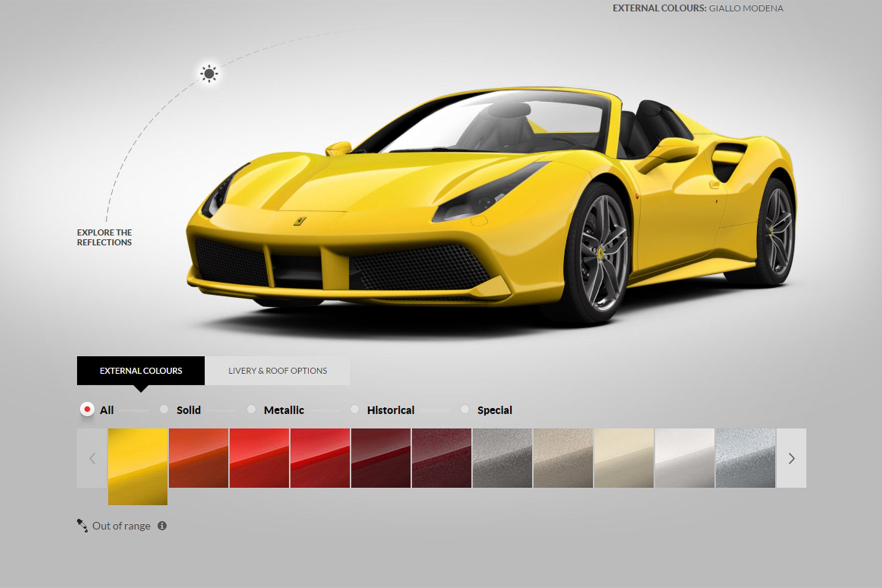Select the Historical colours radio button
Image resolution: width=882 pixels, height=588 pixels.
point(354,410)
